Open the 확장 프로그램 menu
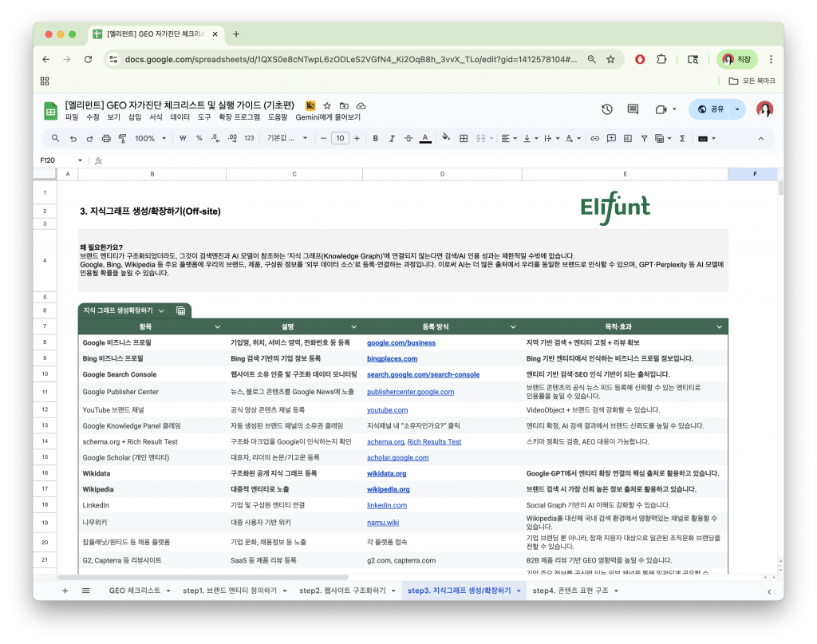The width and height of the screenshot is (817, 644). 239,118
